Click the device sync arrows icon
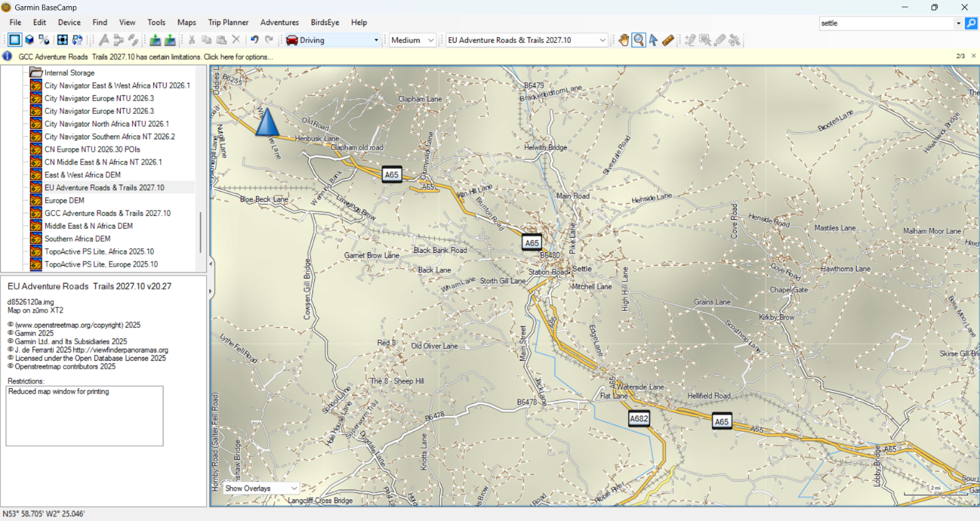The image size is (980, 521). tap(77, 40)
